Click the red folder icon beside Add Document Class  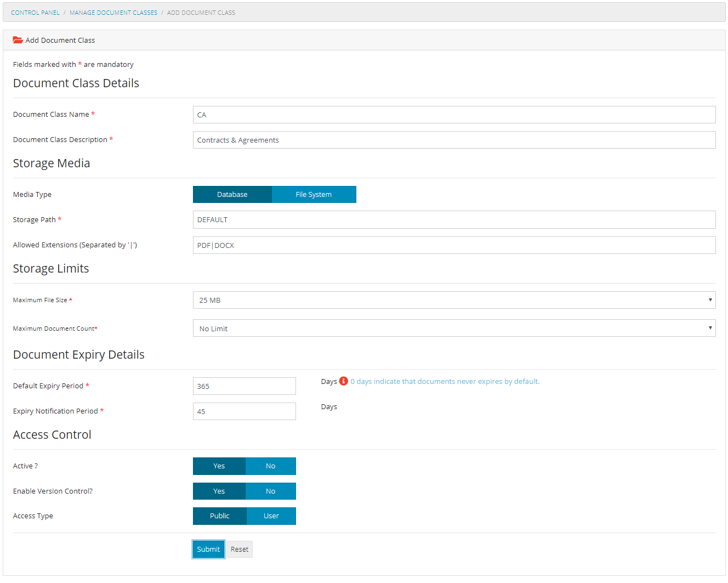[18, 39]
